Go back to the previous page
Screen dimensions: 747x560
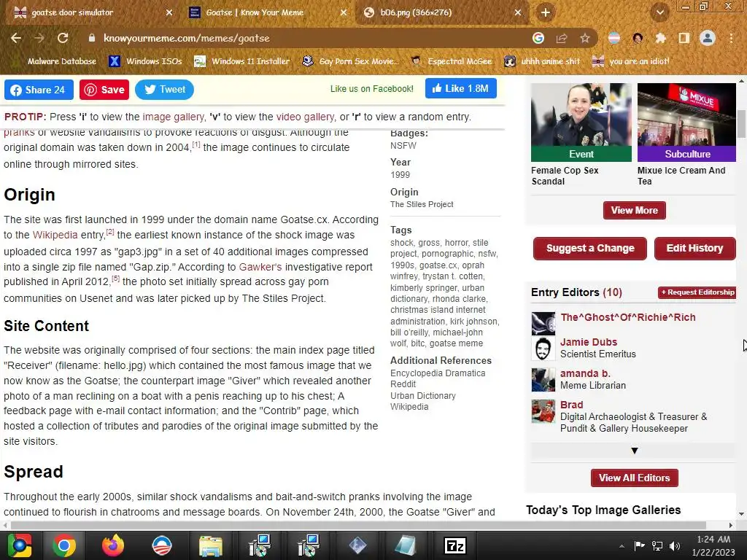16,38
